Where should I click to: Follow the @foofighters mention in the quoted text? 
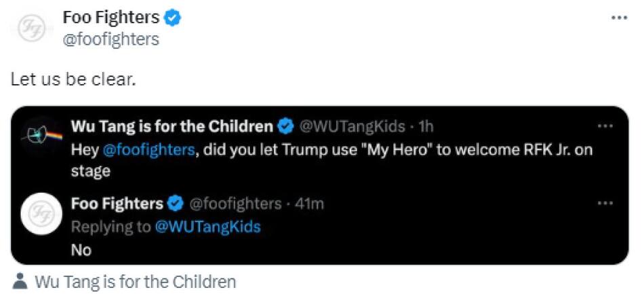pos(148,149)
